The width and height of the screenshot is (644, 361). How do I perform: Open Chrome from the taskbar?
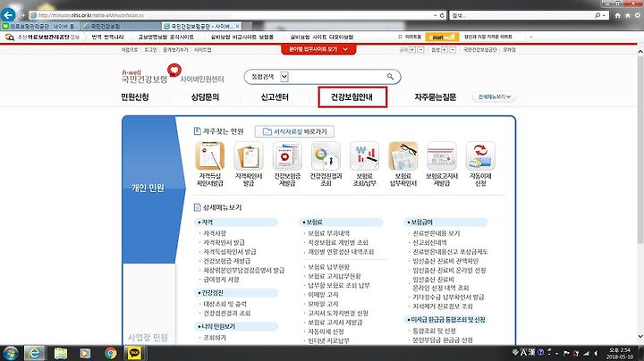click(110, 353)
